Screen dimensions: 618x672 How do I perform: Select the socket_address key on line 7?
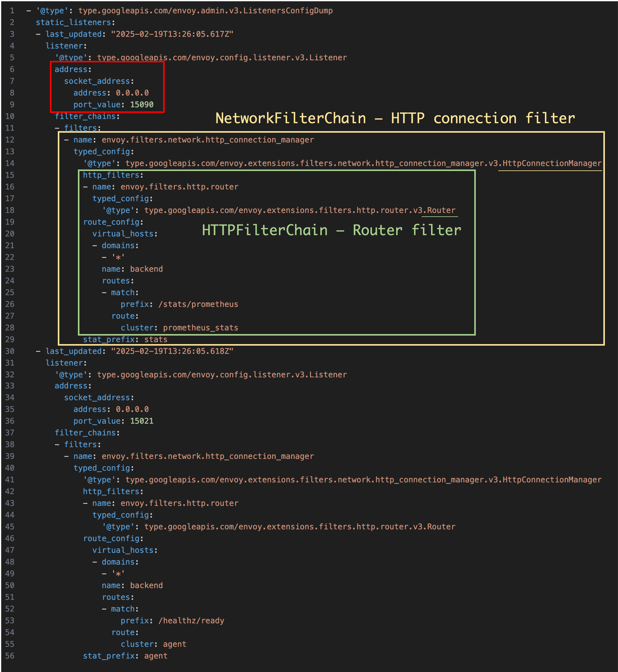coord(97,81)
